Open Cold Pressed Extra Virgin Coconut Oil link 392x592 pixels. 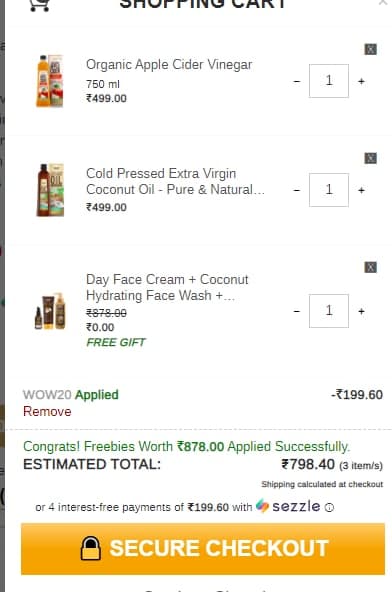click(175, 181)
